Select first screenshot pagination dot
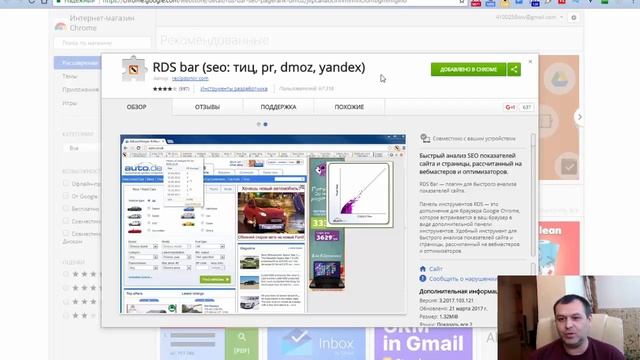640x360 pixels. pyautogui.click(x=259, y=124)
